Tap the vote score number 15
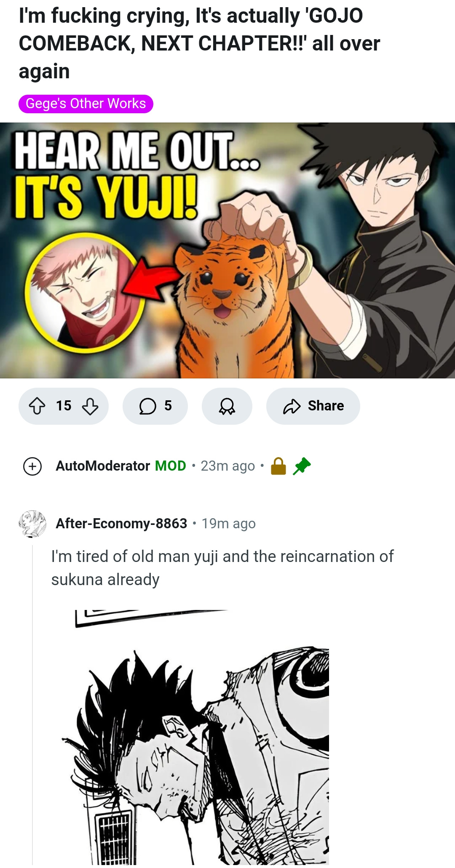 [x=64, y=406]
